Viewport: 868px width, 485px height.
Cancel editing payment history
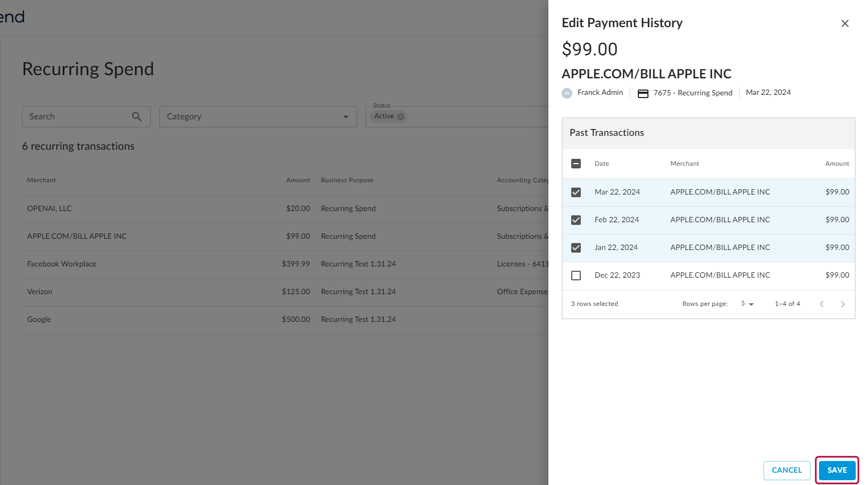coord(786,470)
